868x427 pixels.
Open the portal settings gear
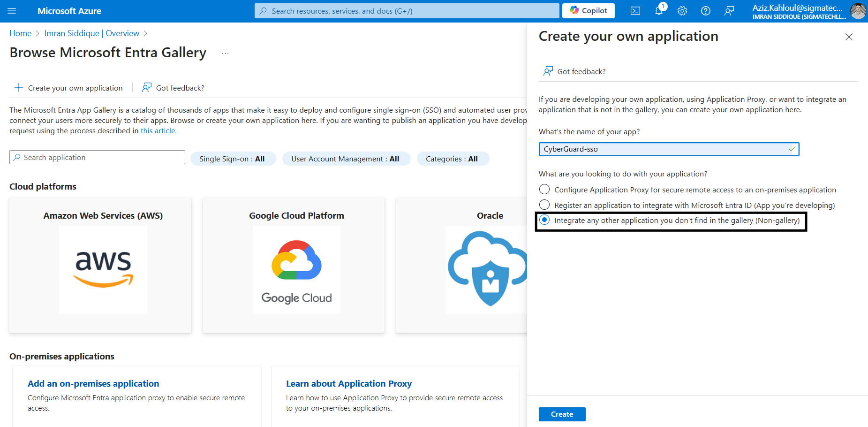[x=682, y=11]
